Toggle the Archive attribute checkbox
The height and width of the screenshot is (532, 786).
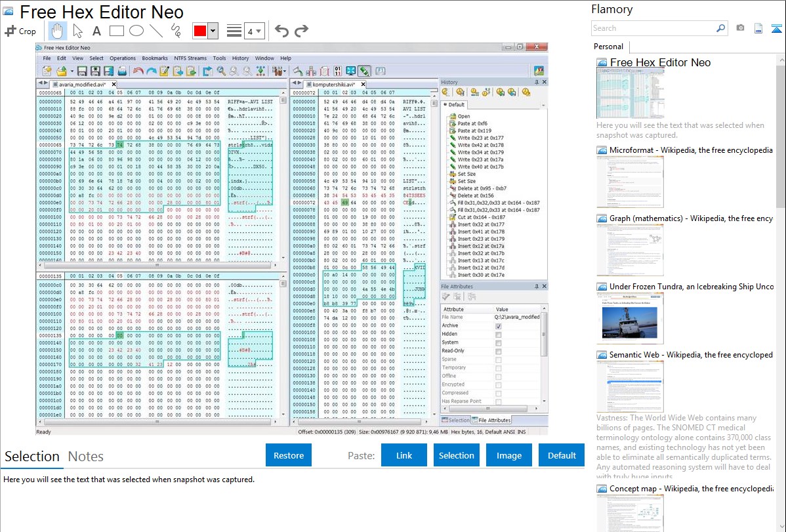click(x=498, y=326)
